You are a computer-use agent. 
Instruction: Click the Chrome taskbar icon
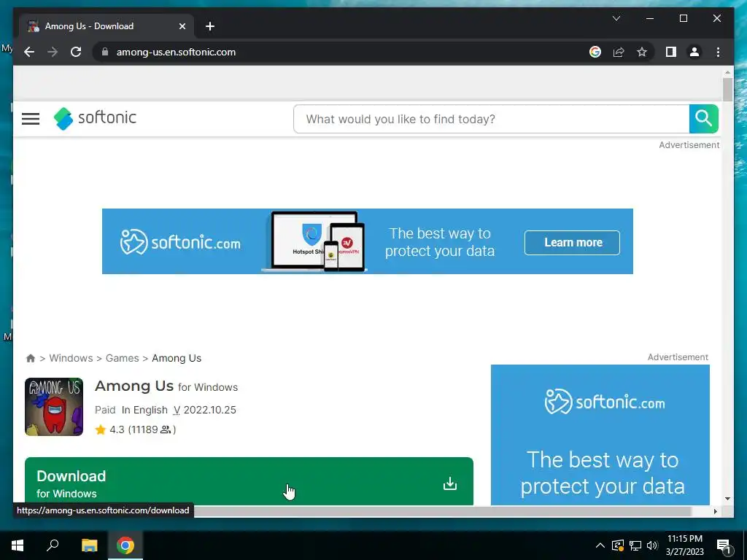click(125, 545)
